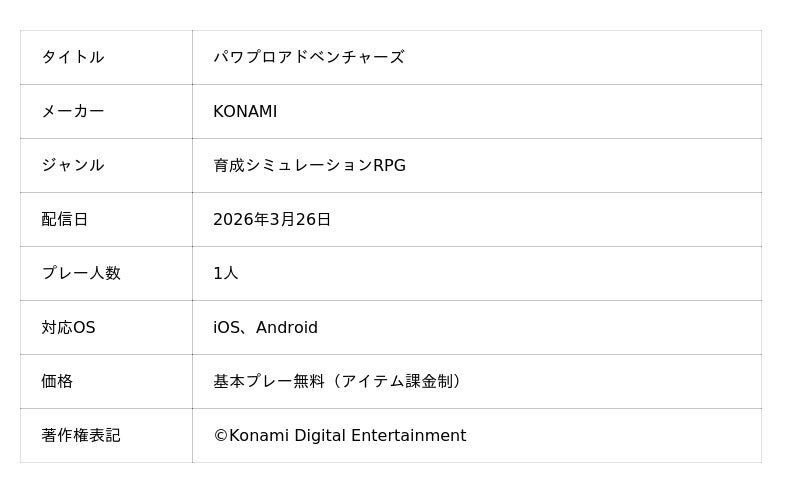Select the KONAMI maker value

[245, 111]
